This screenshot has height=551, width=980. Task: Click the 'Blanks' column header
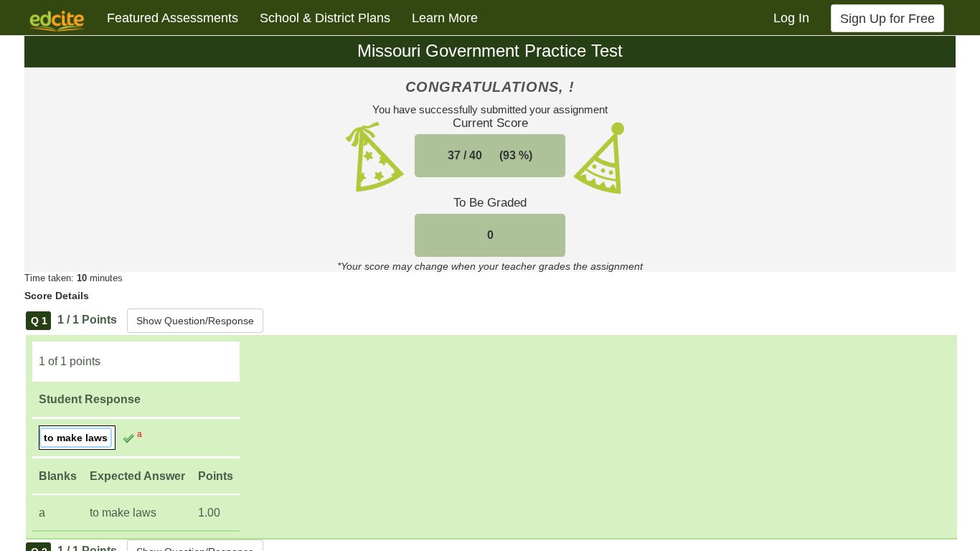click(57, 476)
